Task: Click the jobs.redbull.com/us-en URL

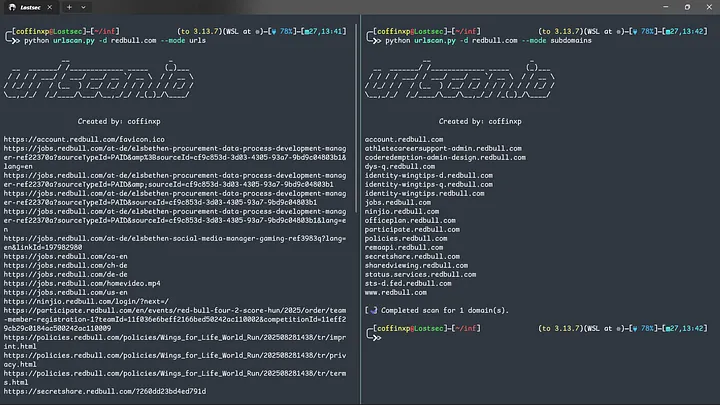Action: (x=66, y=292)
